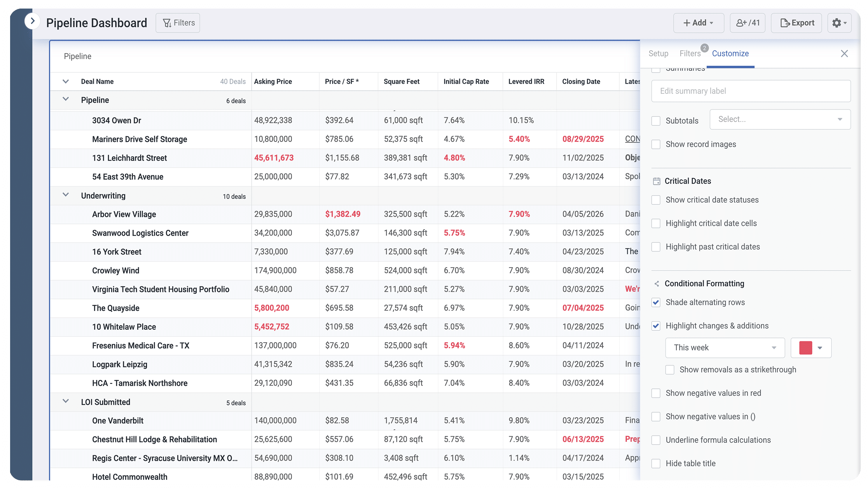
Task: Export the pipeline dashboard
Action: (796, 23)
